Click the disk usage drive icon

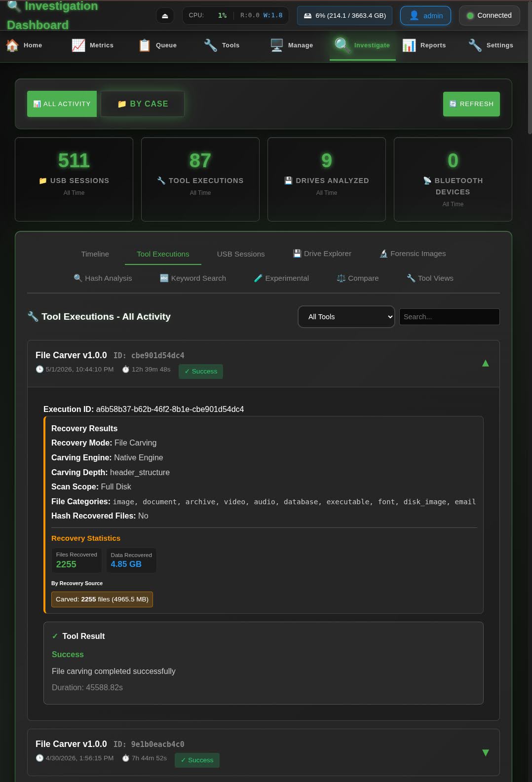point(307,16)
